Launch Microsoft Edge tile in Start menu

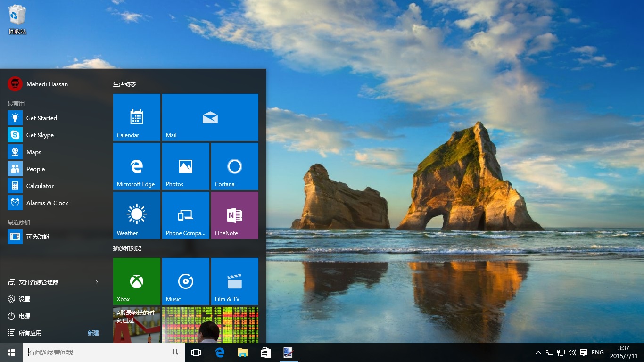[x=137, y=166]
